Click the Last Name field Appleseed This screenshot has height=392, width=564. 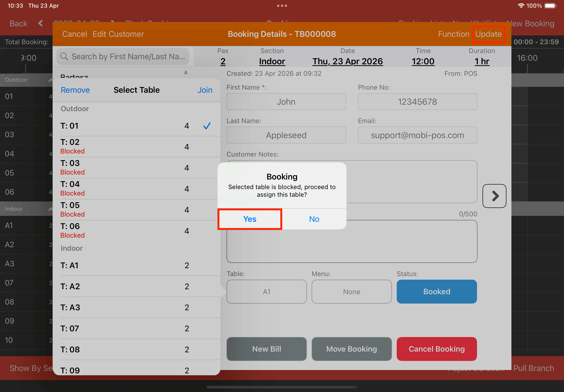286,135
